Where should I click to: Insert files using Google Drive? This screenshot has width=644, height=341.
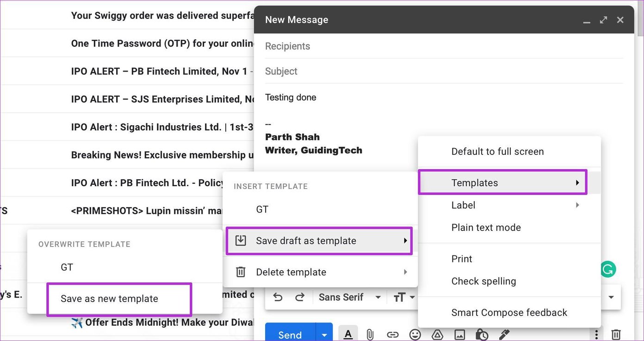(x=437, y=334)
